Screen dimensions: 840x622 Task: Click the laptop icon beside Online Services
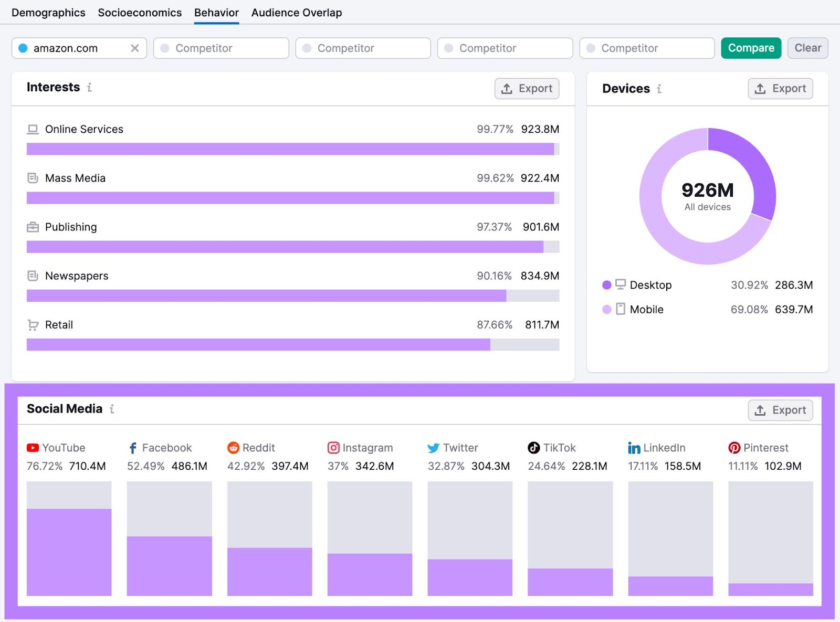coord(33,129)
